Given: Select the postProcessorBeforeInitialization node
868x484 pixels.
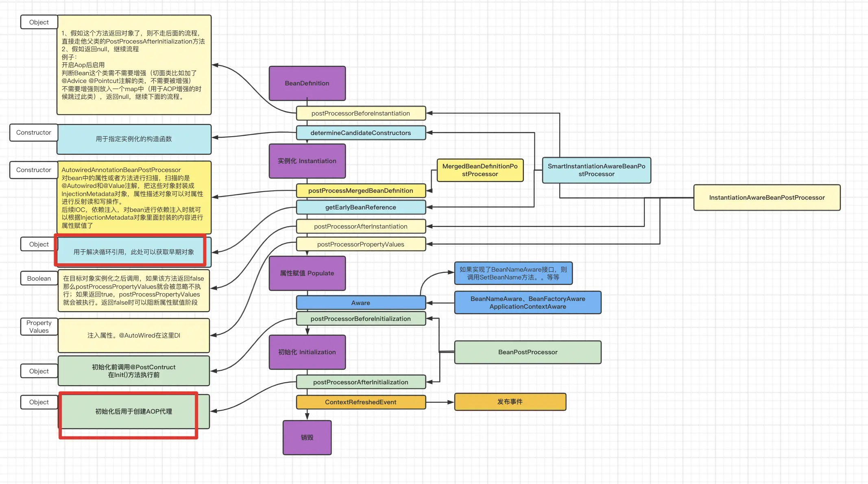Looking at the screenshot, I should point(360,319).
